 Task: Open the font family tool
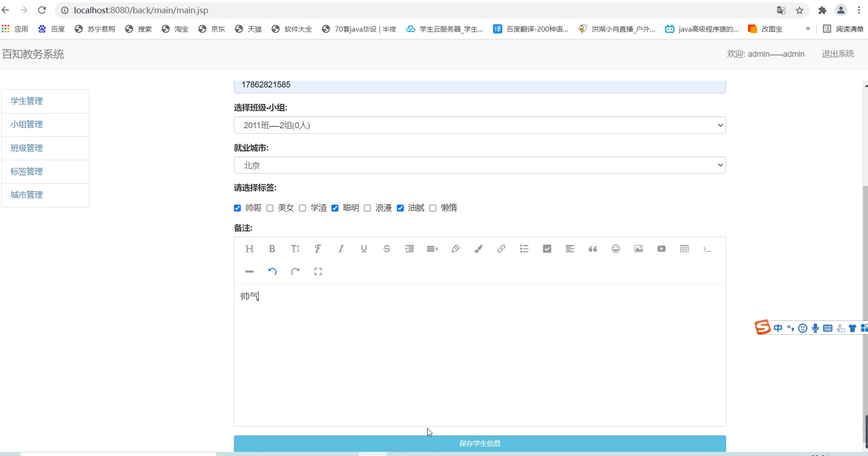(x=318, y=249)
